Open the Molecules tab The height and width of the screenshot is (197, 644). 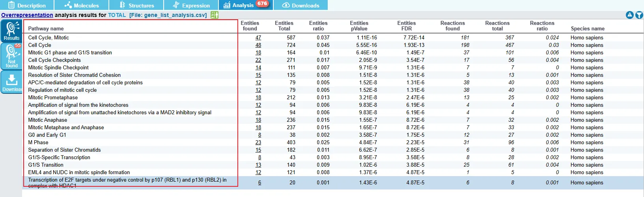pyautogui.click(x=81, y=6)
